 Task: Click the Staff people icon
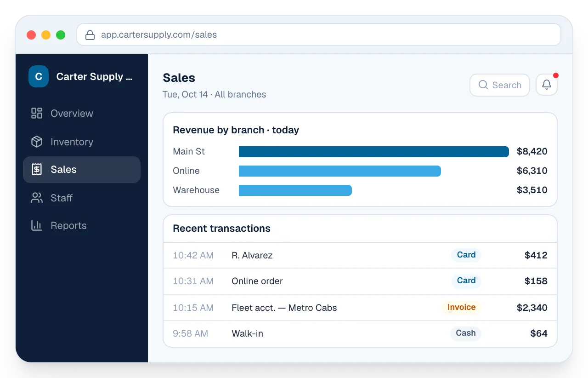click(37, 198)
